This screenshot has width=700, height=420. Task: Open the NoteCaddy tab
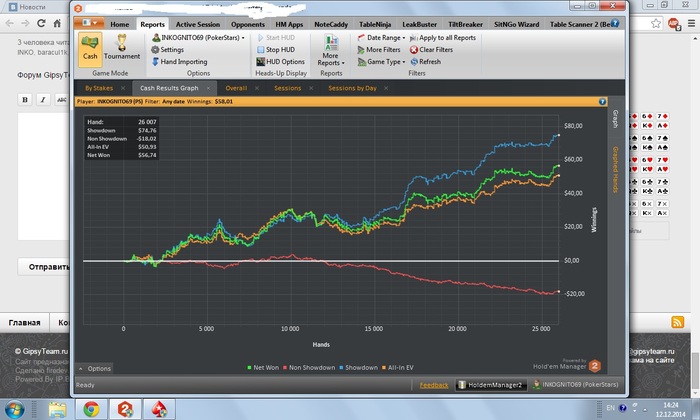click(331, 25)
